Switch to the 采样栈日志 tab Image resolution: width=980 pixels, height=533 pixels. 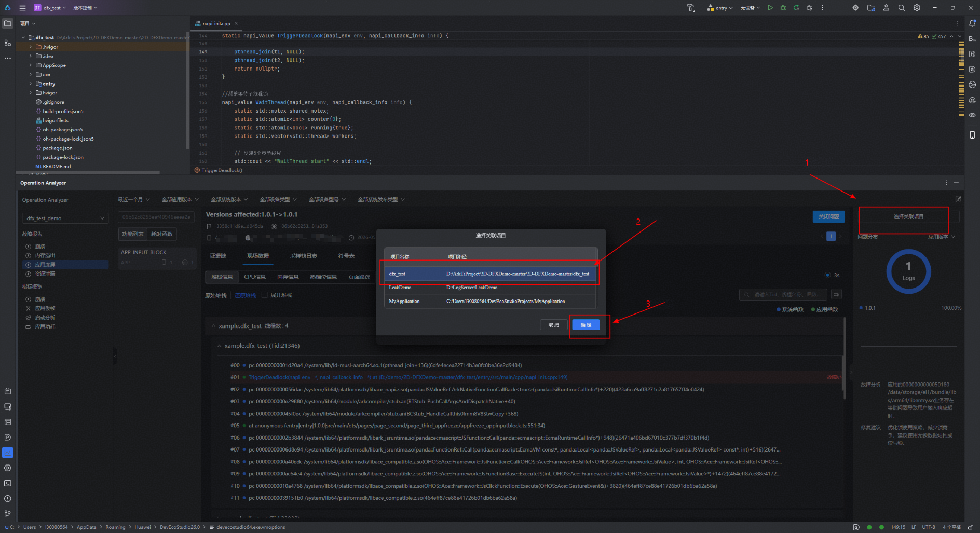tap(303, 256)
